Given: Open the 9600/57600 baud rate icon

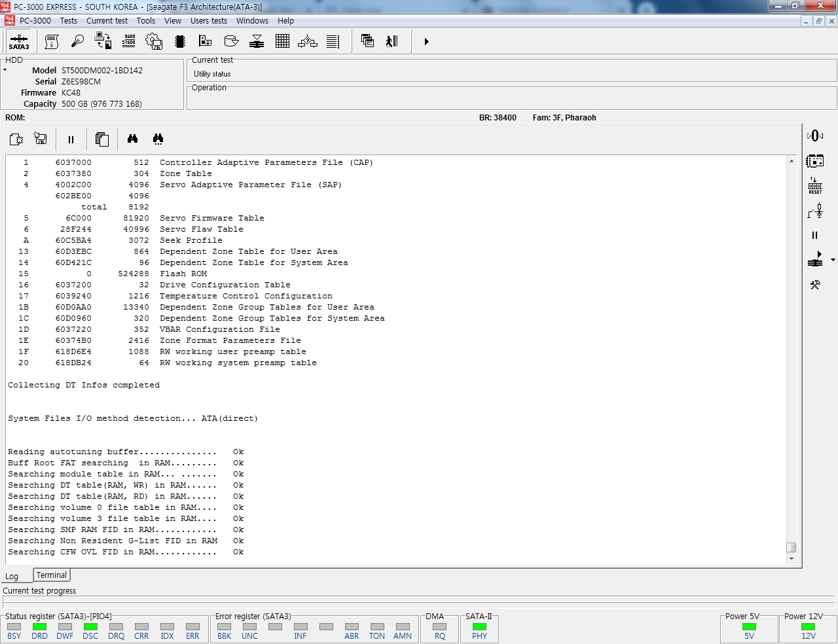Looking at the screenshot, I should [x=129, y=41].
